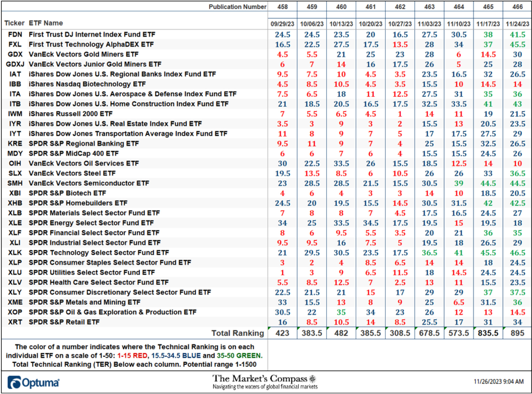The image size is (532, 394).
Task: Click XLK value 46.5 in last column
Action: click(x=517, y=253)
